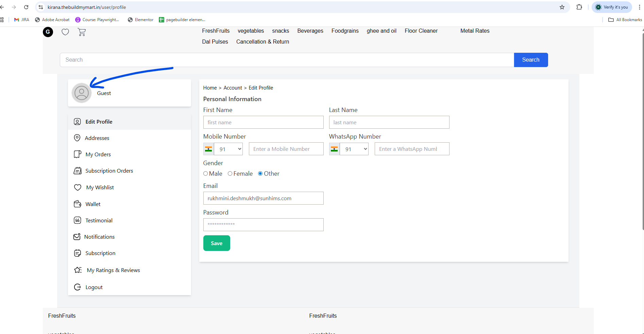The width and height of the screenshot is (644, 334).
Task: Click the Addresses location pin icon
Action: (77, 138)
